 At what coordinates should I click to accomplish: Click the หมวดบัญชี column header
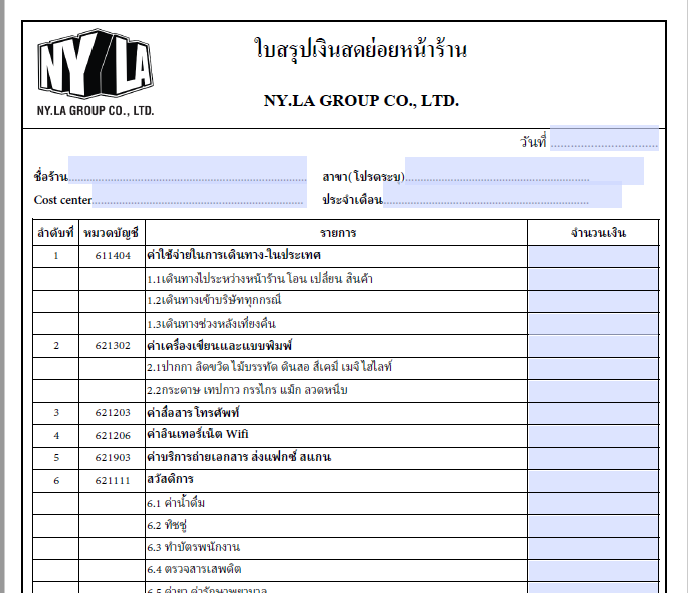pyautogui.click(x=111, y=233)
